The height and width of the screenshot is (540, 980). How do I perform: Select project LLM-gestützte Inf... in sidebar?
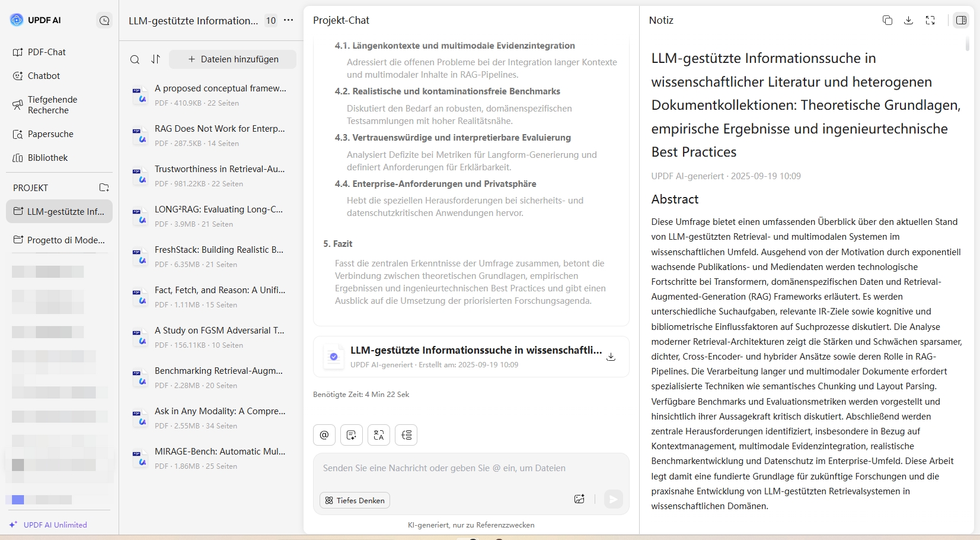pyautogui.click(x=59, y=211)
